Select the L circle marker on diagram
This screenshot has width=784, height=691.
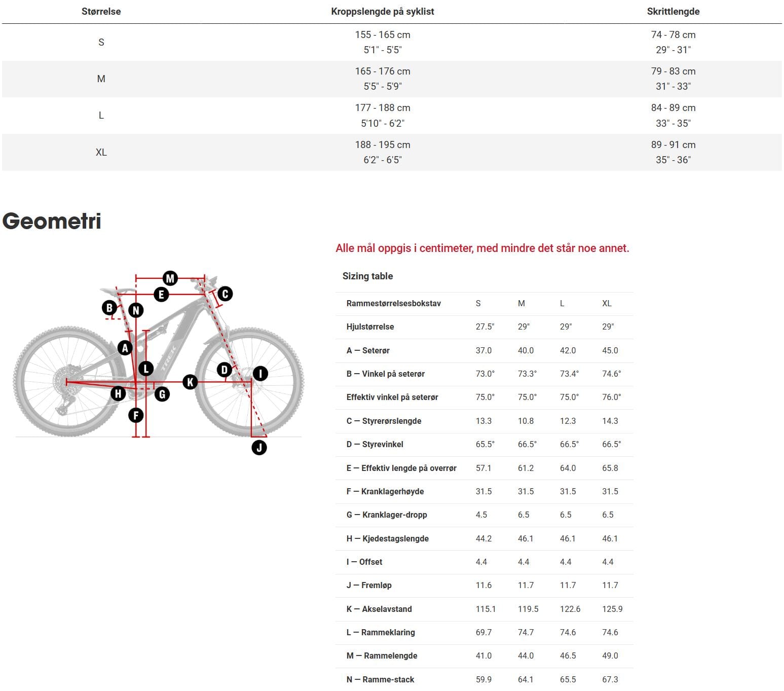(x=146, y=369)
